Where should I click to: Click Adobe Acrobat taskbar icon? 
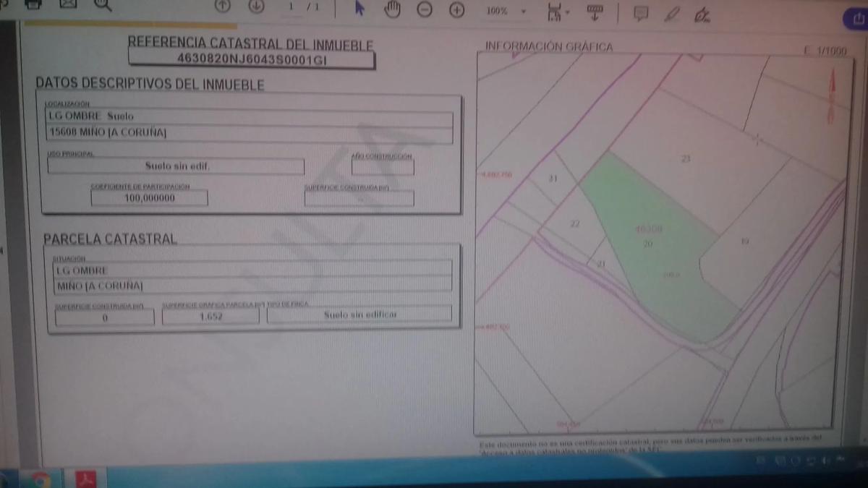coord(86,479)
